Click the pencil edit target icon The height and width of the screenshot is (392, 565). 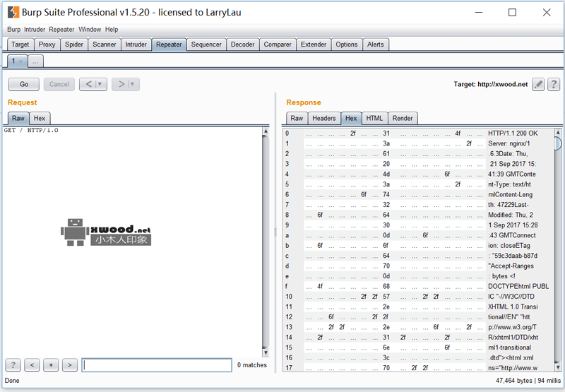[x=538, y=84]
